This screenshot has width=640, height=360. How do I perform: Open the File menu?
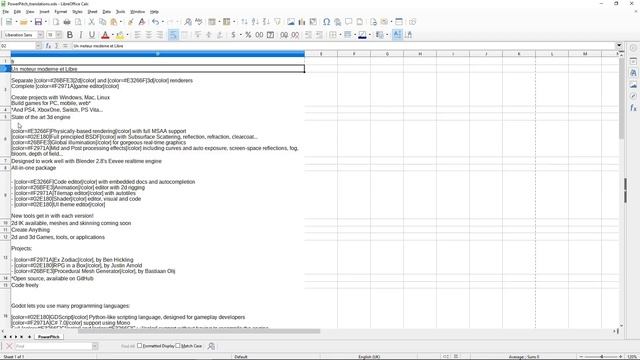click(x=5, y=12)
